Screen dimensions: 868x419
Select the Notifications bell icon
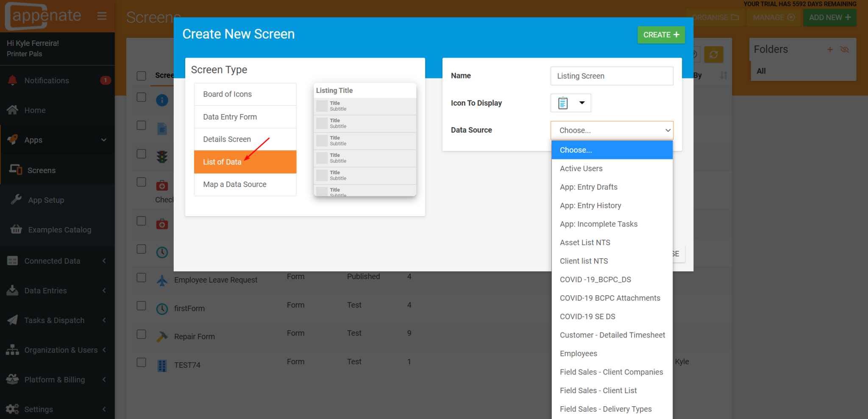12,80
